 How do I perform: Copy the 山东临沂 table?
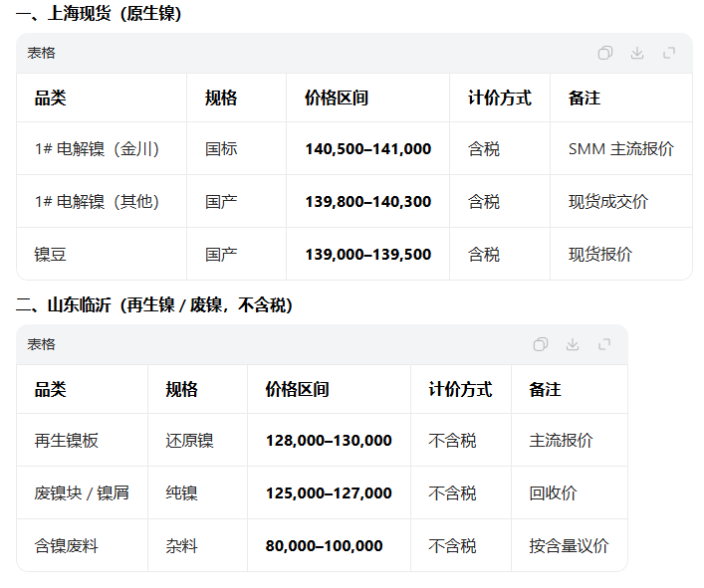tap(541, 344)
